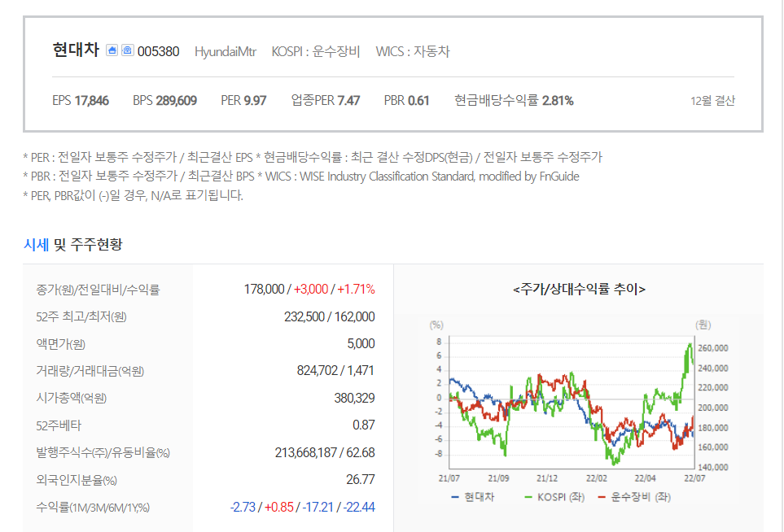
Task: Select the 시가총액(억원) row label
Action: (x=72, y=398)
